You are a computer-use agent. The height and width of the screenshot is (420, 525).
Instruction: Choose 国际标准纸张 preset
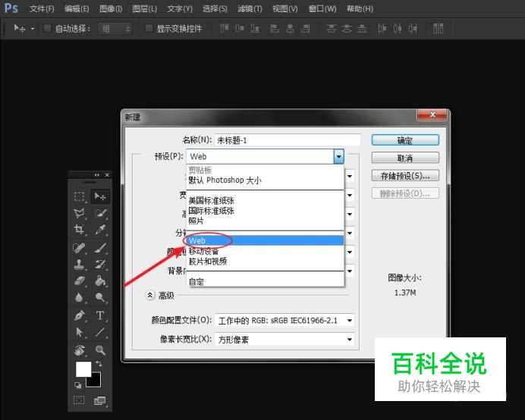pyautogui.click(x=265, y=211)
